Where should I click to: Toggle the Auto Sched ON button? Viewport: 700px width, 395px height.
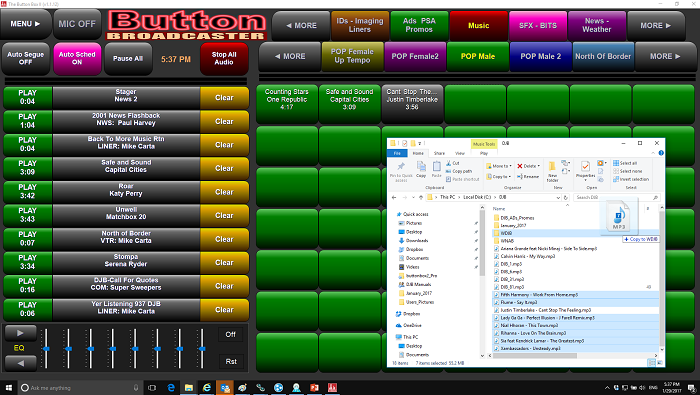[x=77, y=58]
